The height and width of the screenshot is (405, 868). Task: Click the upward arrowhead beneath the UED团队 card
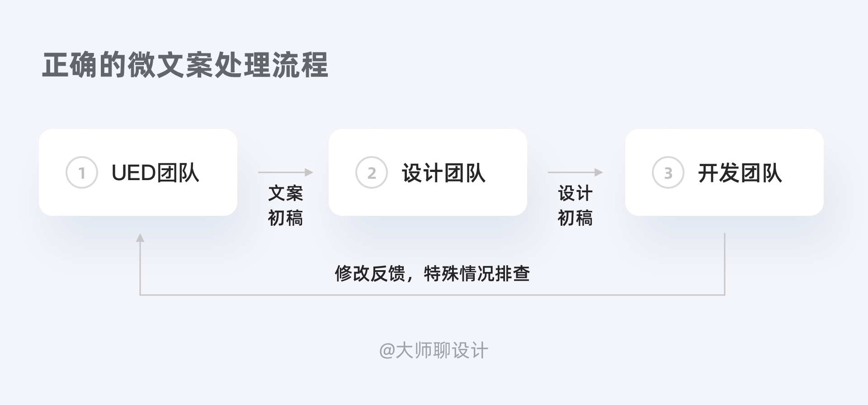tap(140, 238)
